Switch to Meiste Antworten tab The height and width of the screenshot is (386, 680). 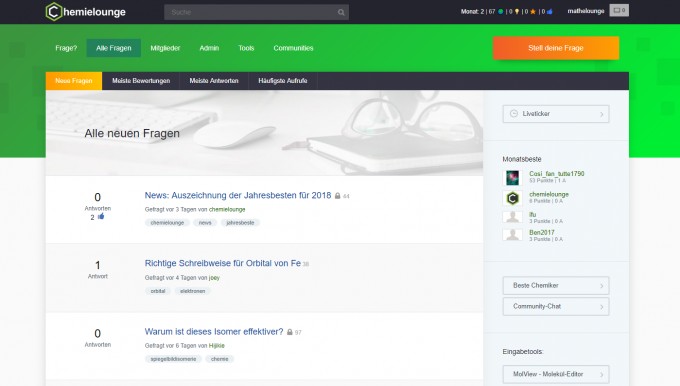click(214, 81)
